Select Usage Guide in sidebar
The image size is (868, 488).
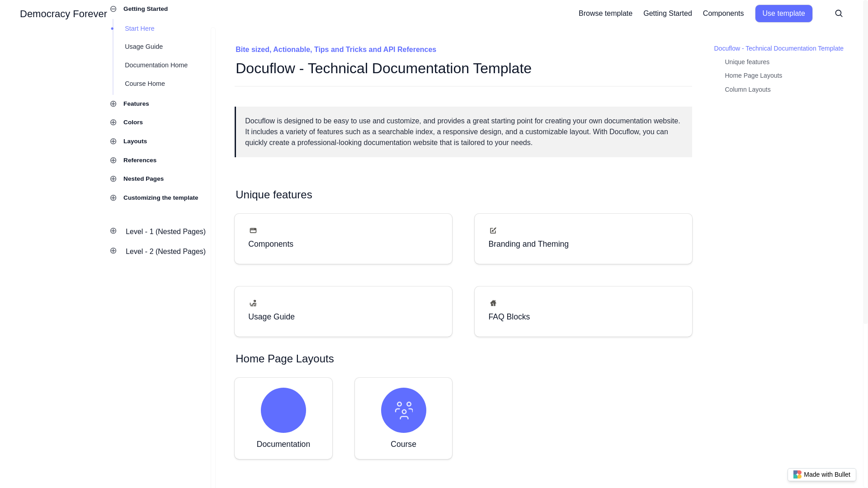(144, 47)
